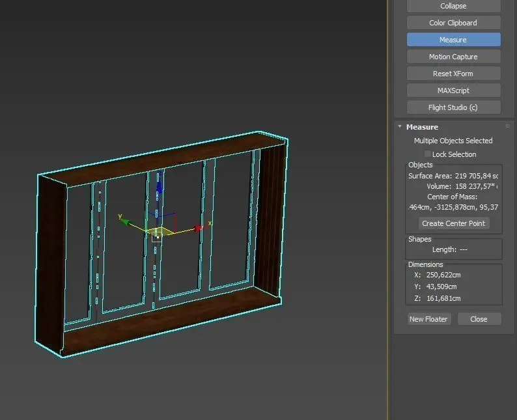Click the blue Z-axis gizmo arrow
The image size is (517, 420).
coord(159,188)
